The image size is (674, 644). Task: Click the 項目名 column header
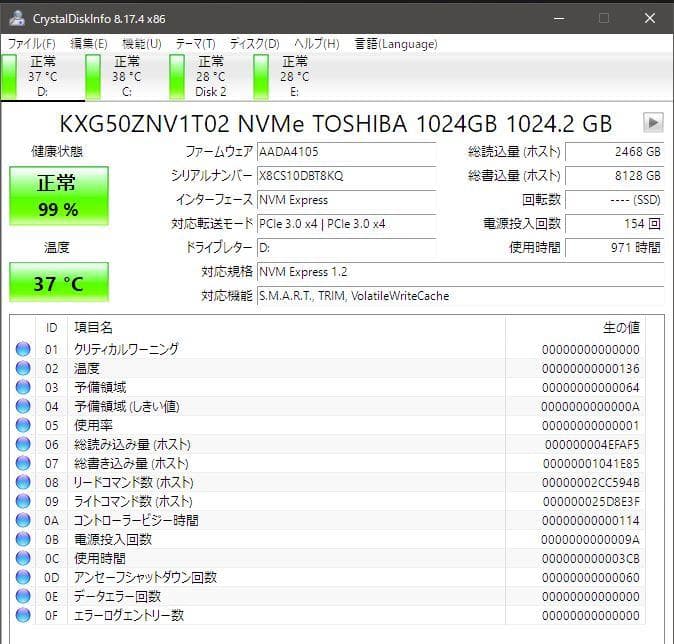tap(286, 328)
